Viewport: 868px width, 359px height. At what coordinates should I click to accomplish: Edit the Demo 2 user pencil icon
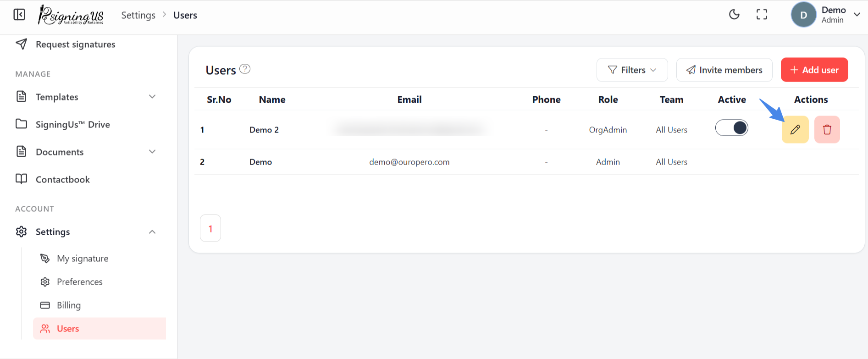pos(795,130)
